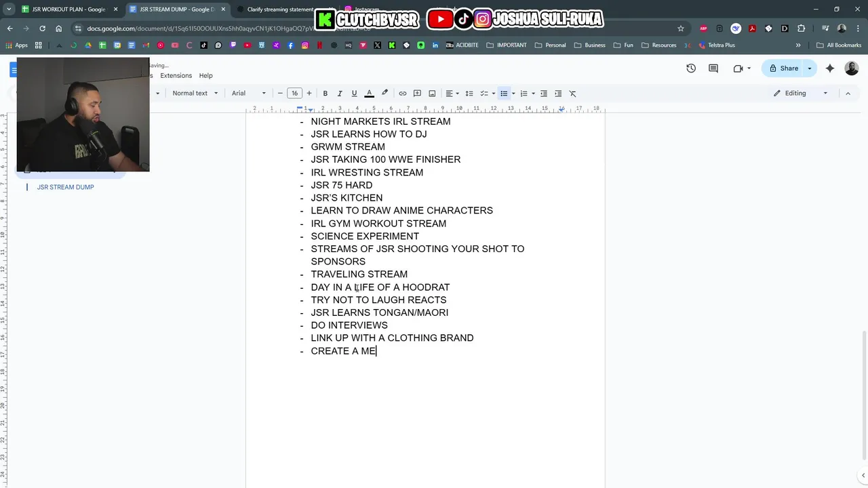Open the Business bookmarks folder
The width and height of the screenshot is (868, 488).
pyautogui.click(x=589, y=45)
